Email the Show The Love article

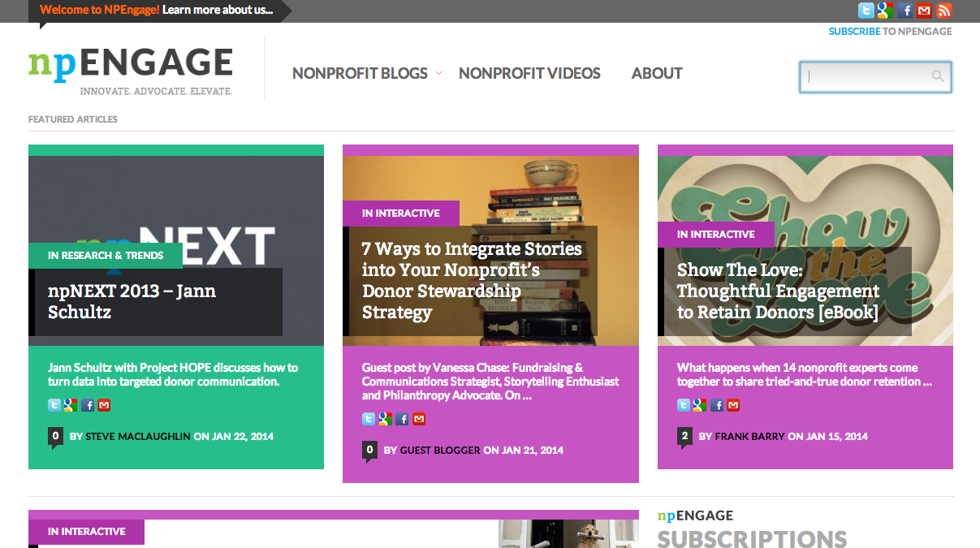[x=734, y=405]
